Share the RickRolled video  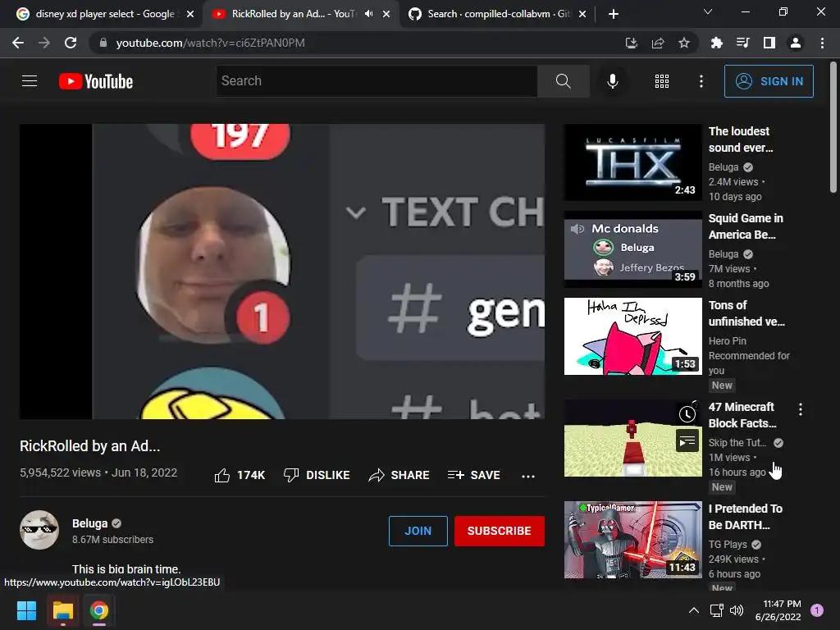pos(399,475)
